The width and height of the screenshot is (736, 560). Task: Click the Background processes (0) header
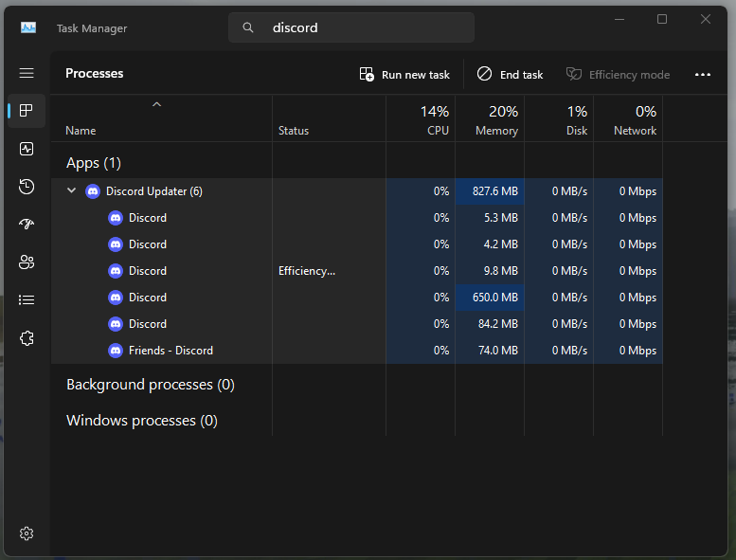[x=151, y=385]
